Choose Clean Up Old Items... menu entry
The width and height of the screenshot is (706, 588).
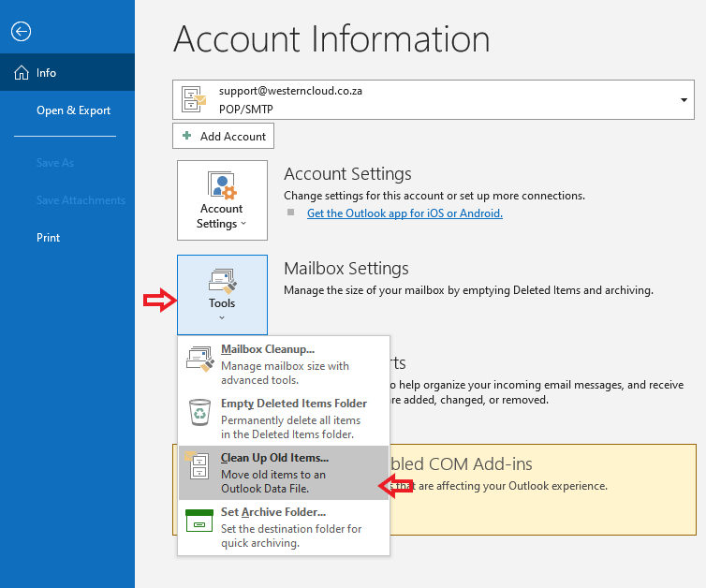pos(284,473)
